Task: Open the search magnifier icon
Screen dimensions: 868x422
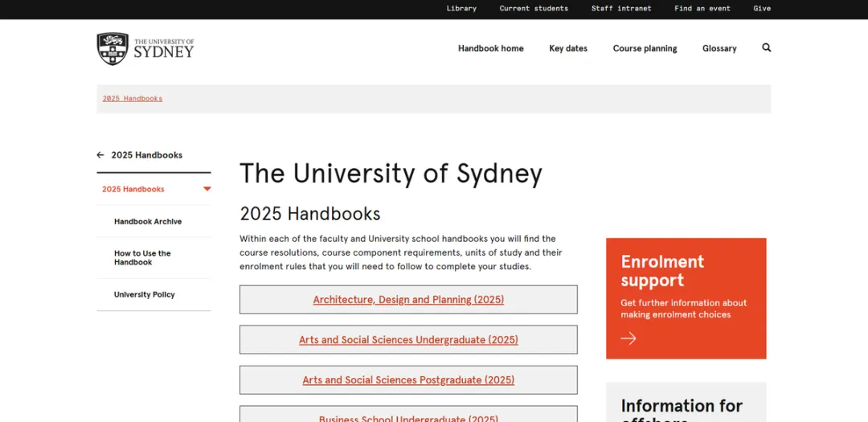Action: pos(766,47)
